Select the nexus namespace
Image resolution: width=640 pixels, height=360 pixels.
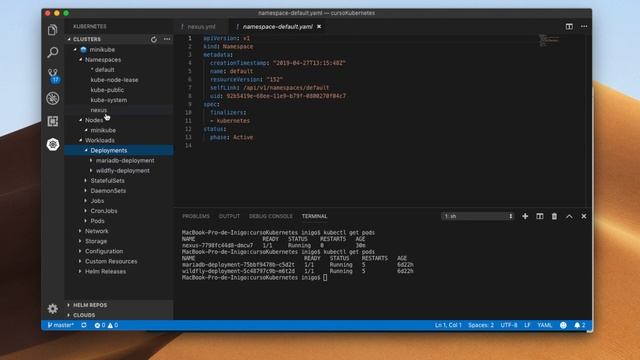point(99,110)
